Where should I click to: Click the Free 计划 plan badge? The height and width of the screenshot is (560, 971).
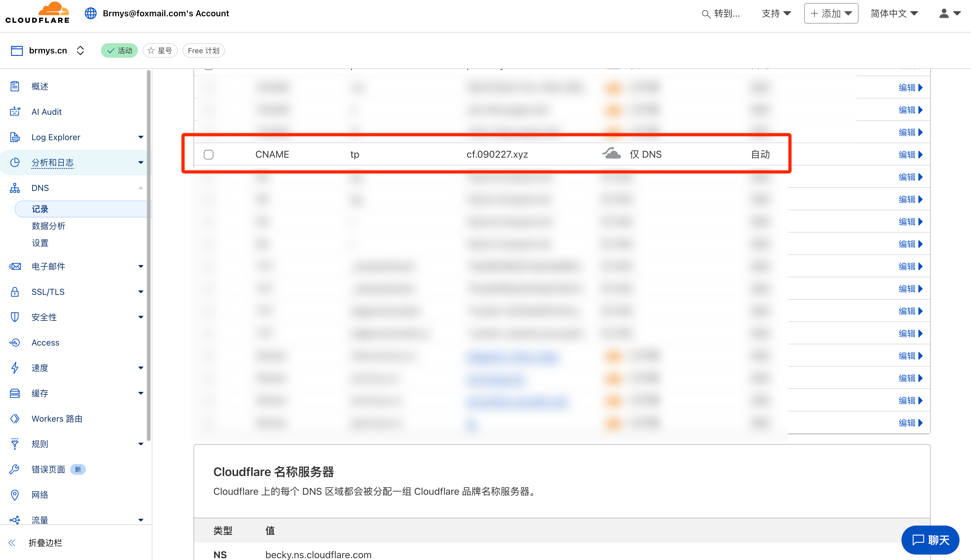[203, 50]
